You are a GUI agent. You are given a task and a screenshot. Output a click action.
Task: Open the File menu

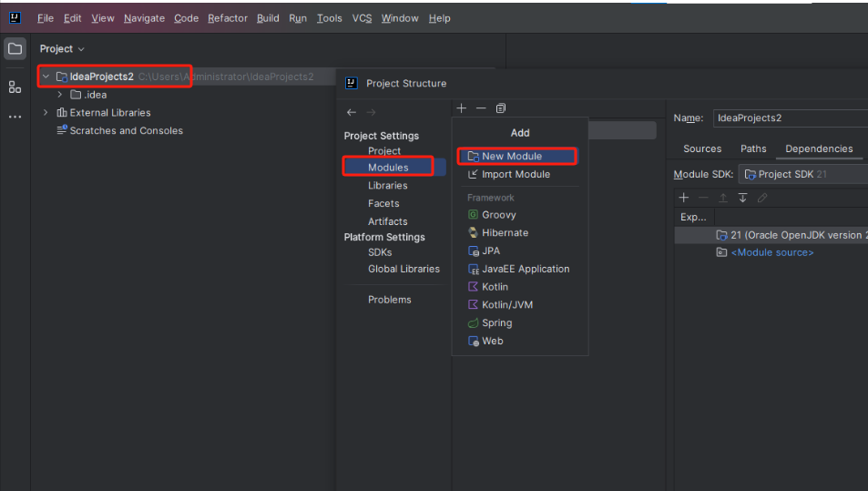46,18
